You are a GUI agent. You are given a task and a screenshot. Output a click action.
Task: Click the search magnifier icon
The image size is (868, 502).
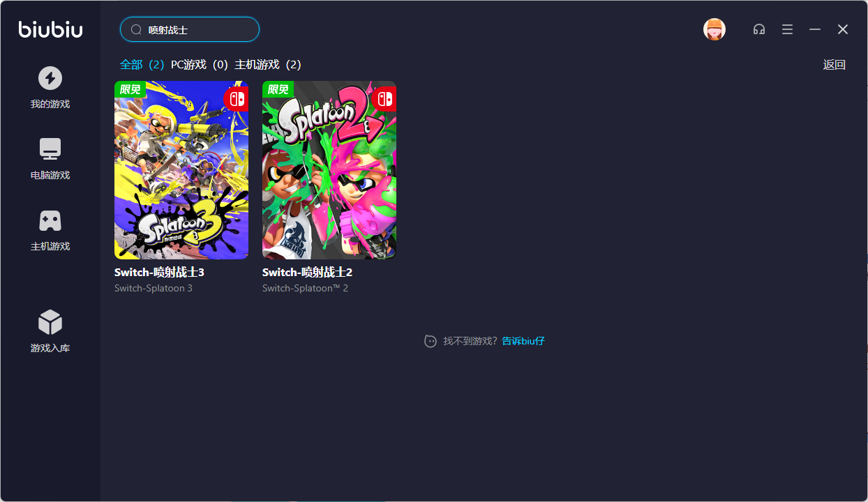pyautogui.click(x=137, y=30)
